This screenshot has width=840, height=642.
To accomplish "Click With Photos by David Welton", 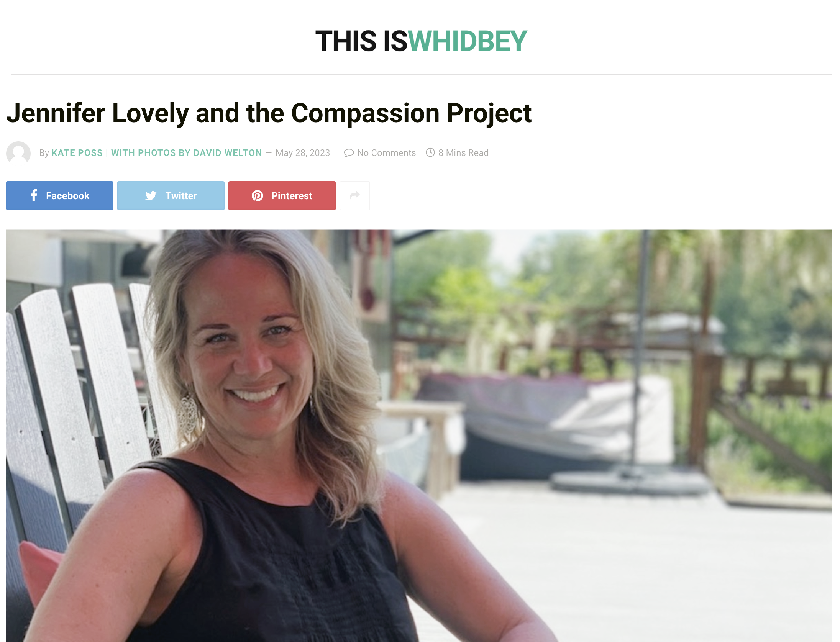I will (187, 153).
